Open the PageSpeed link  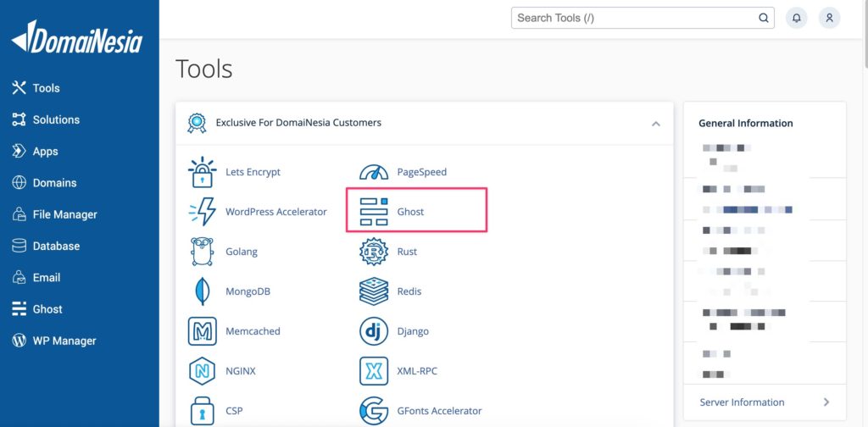pos(422,172)
